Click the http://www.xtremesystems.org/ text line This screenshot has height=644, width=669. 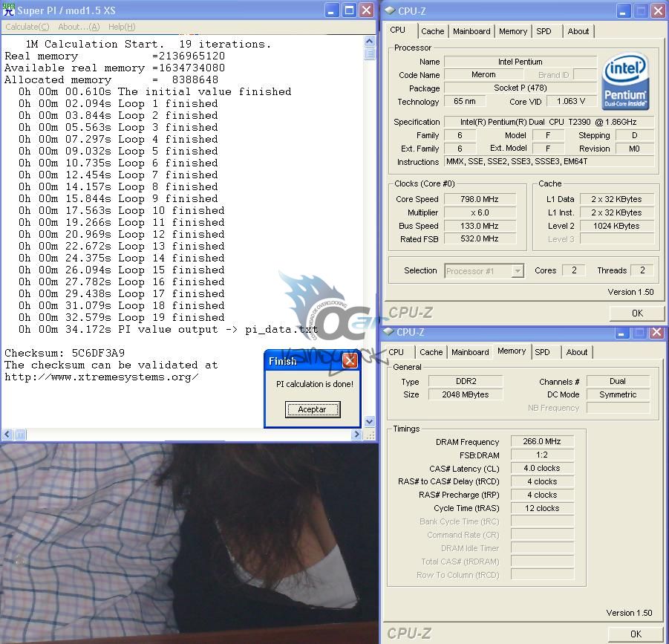[x=101, y=377]
